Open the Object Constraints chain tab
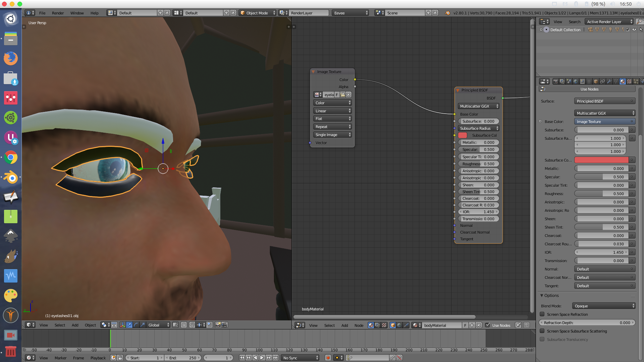Screen dimensions: 644x362 [602, 81]
